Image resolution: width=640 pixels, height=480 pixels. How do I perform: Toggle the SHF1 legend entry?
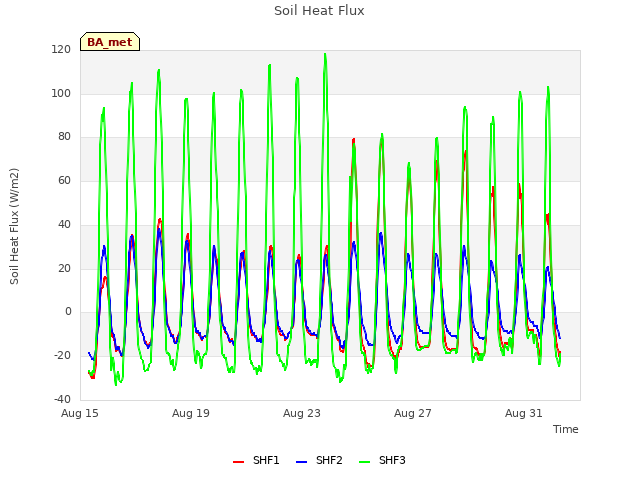click(x=256, y=460)
